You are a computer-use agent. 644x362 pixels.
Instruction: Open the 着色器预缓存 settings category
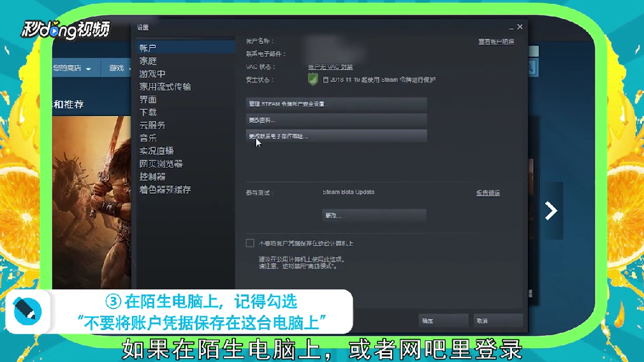tap(165, 189)
